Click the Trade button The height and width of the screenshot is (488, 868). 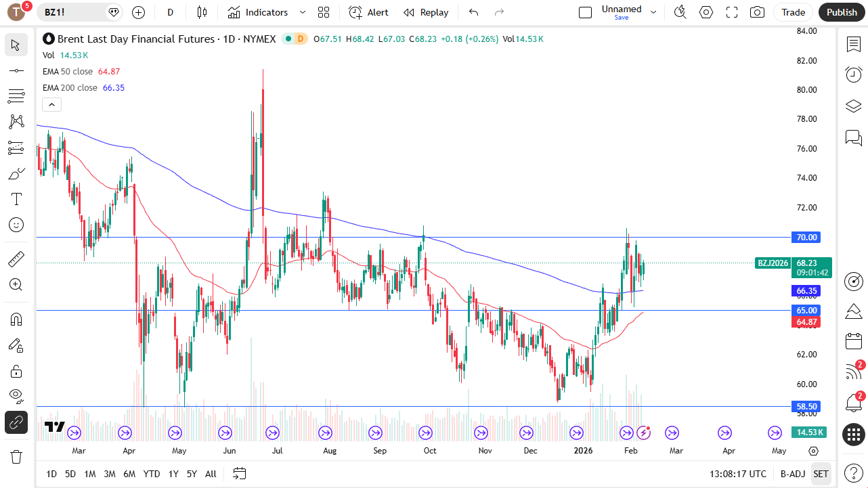pos(794,12)
